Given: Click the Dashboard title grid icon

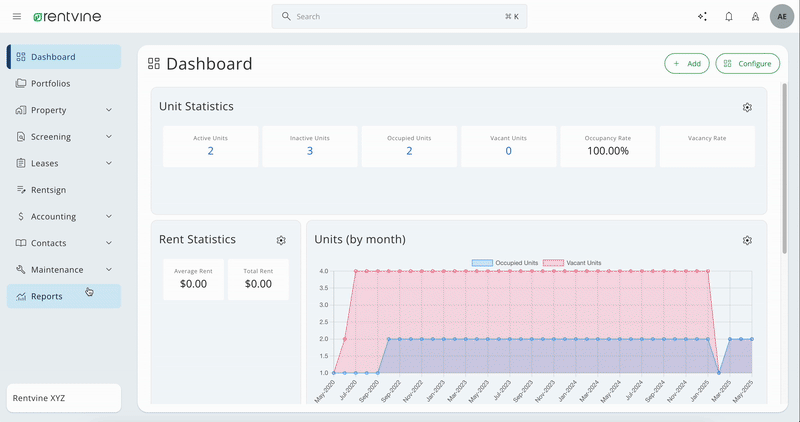Looking at the screenshot, I should (154, 63).
